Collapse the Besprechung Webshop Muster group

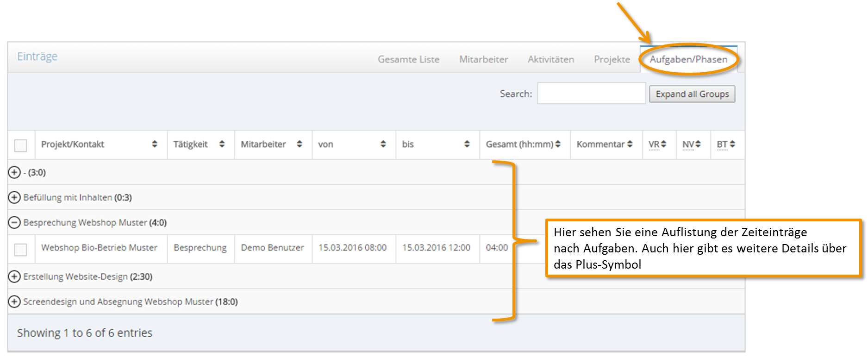coord(15,222)
